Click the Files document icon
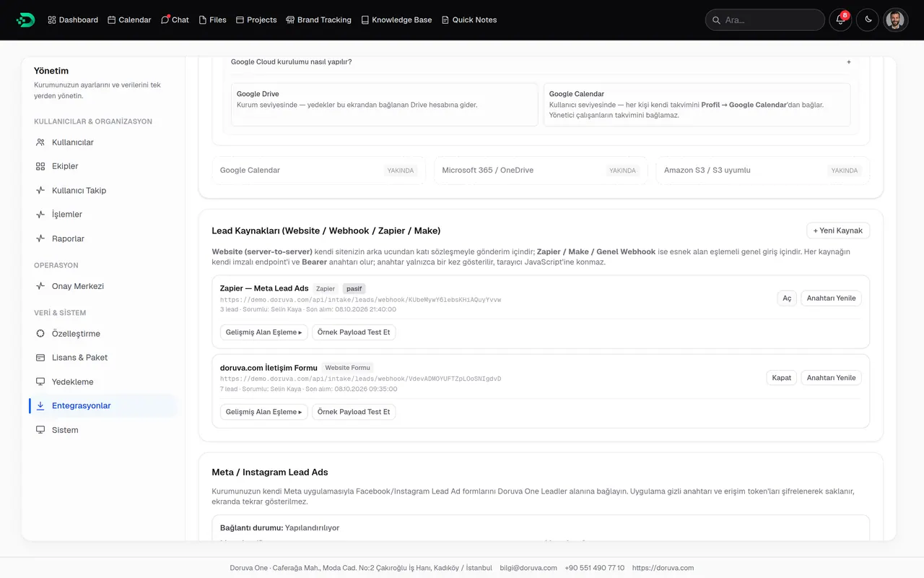The width and height of the screenshot is (924, 578). (x=203, y=20)
